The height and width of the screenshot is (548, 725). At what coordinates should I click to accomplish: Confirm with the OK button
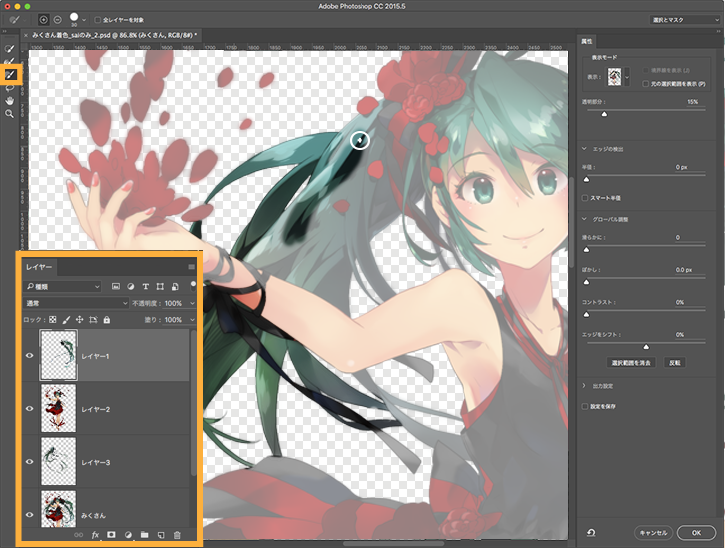point(696,533)
